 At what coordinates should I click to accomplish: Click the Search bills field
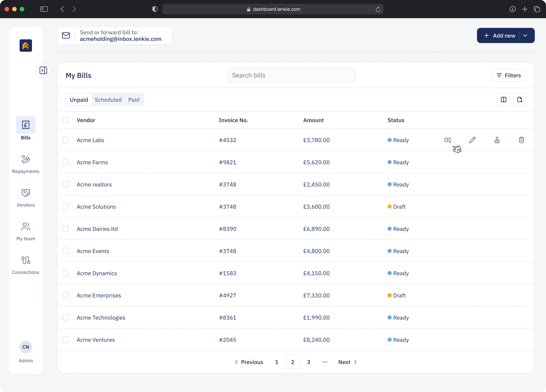tap(291, 75)
